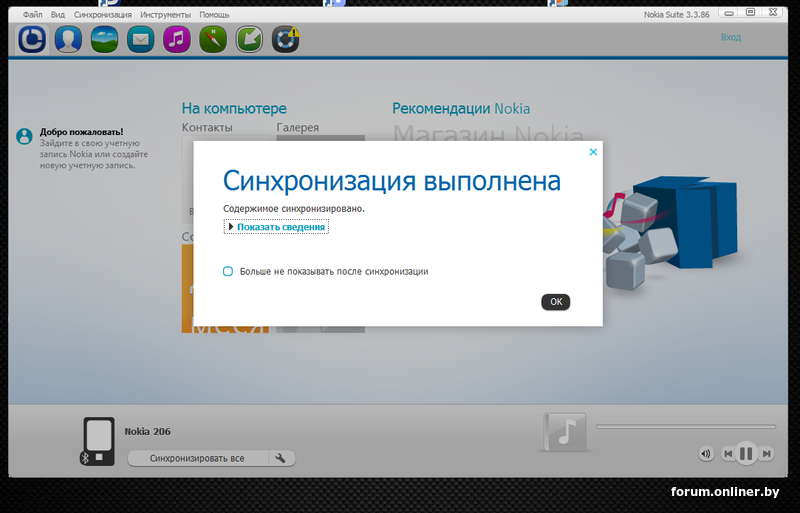The image size is (800, 513).
Task: Maximize the Nokia Suite window
Action: point(751,12)
